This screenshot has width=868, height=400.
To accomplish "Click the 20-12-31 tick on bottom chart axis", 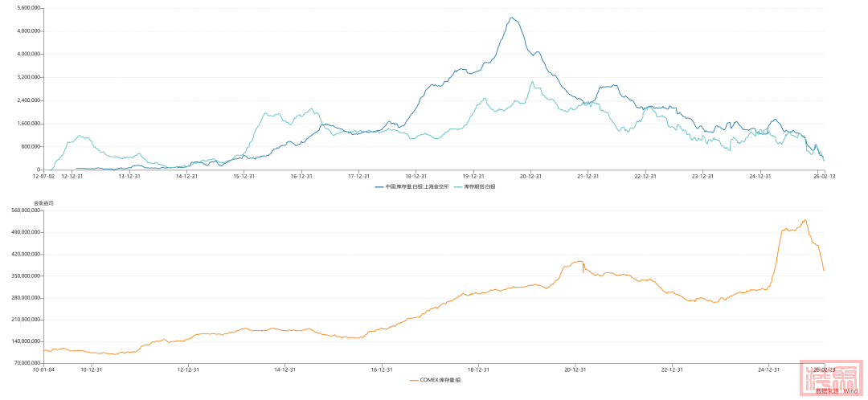I will coord(574,369).
